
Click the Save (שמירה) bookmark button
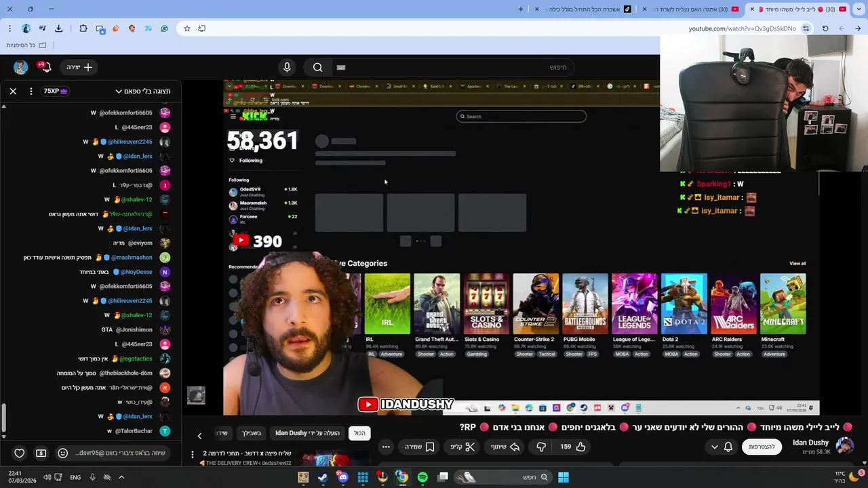click(x=419, y=447)
